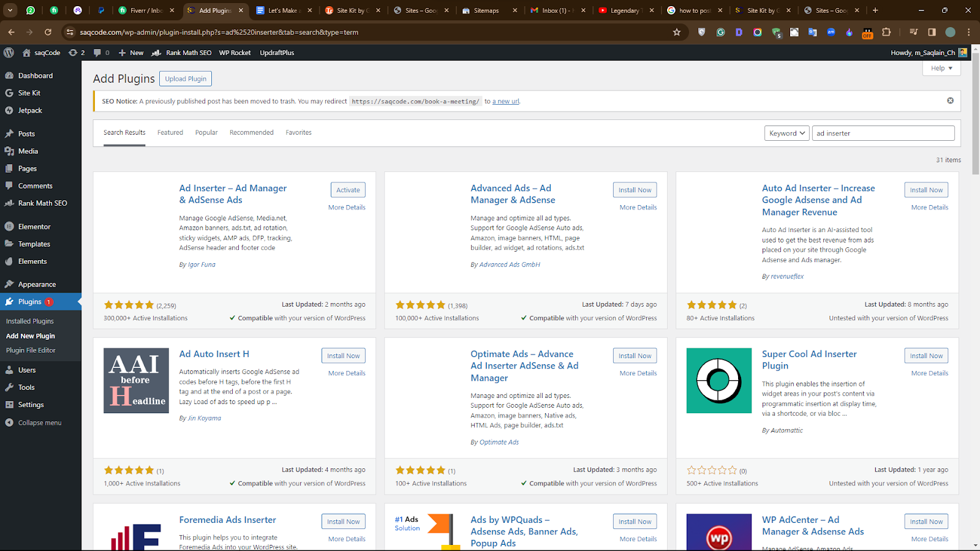Open Installed Plugins submenu item

point(30,321)
